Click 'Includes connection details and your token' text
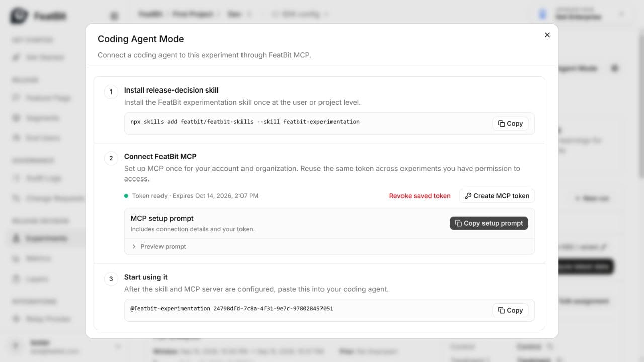The image size is (644, 362). (192, 229)
